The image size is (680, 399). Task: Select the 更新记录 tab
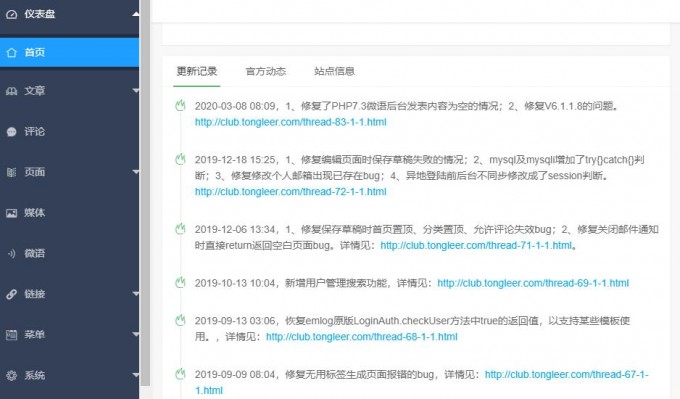point(197,71)
